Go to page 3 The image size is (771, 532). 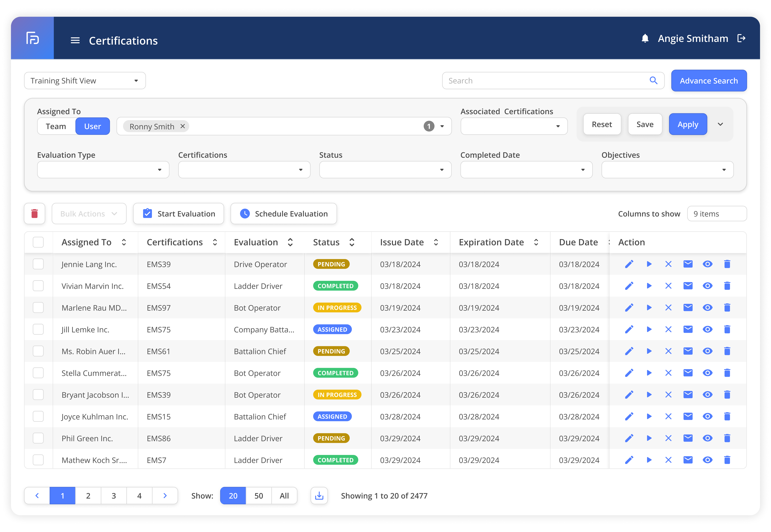point(114,496)
